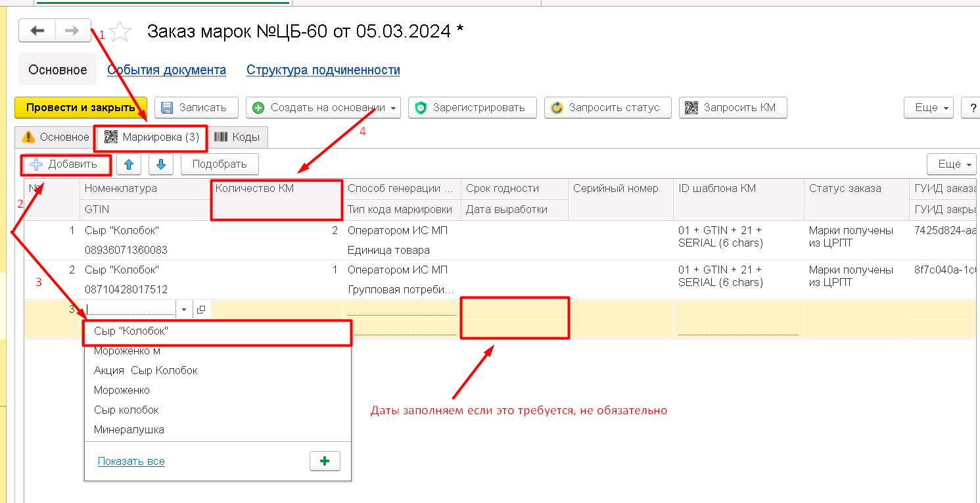Click quantity value 2 in row 1

click(x=276, y=231)
